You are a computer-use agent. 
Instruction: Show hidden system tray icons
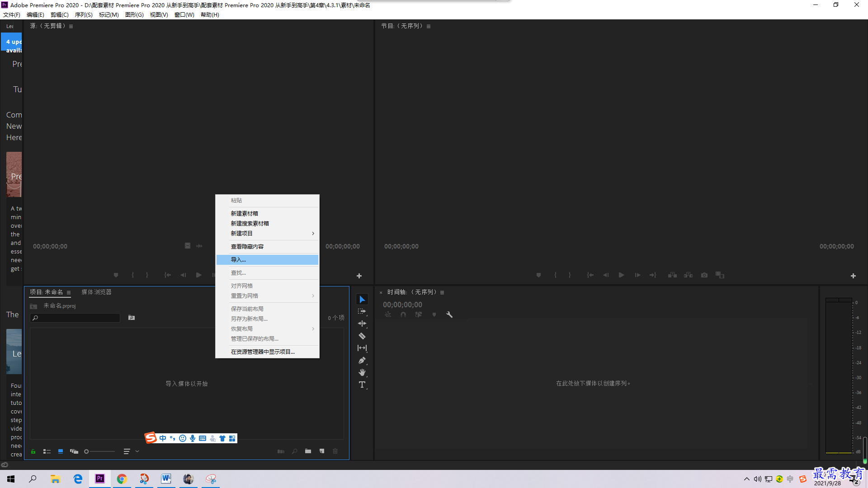coord(747,479)
